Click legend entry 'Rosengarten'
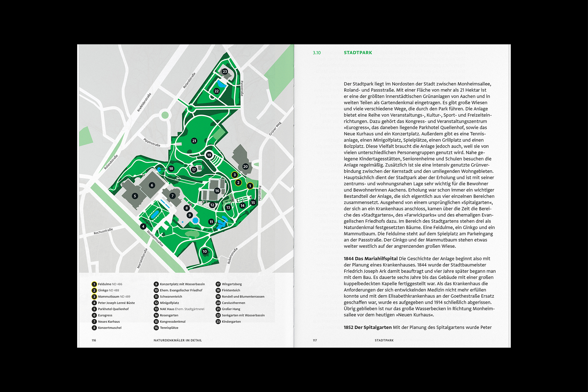The width and height of the screenshot is (588, 392). point(166,315)
